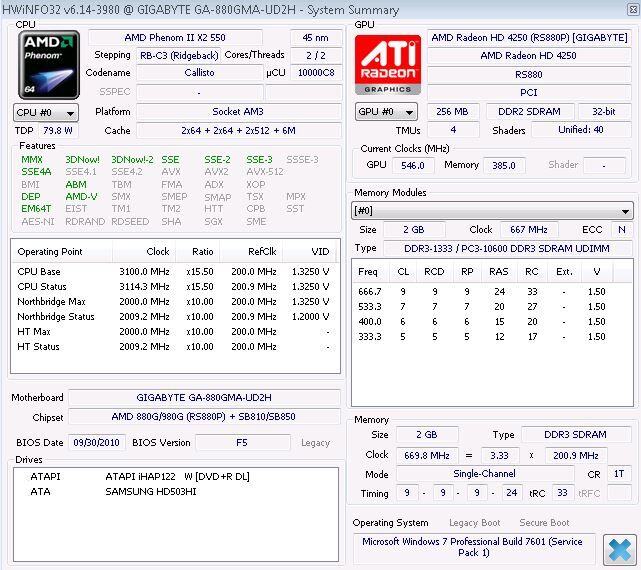Click the Operating Point column header

[x=61, y=251]
